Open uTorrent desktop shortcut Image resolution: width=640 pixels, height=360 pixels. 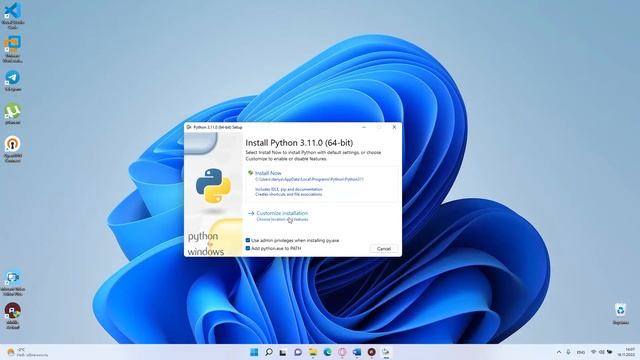pos(13,113)
